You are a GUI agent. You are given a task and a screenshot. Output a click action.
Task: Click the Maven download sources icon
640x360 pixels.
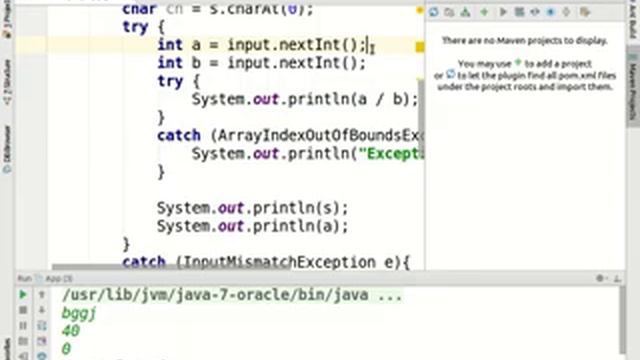pyautogui.click(x=465, y=12)
